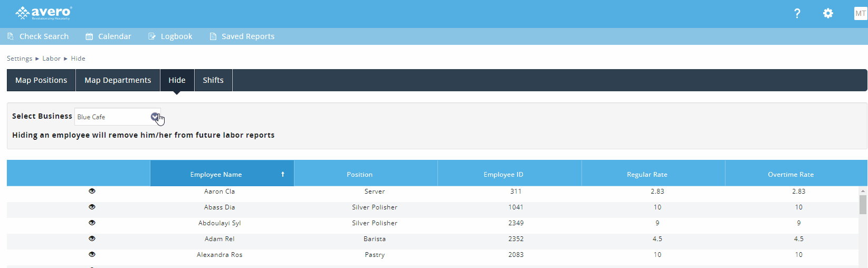Viewport: 868px width, 268px height.
Task: Switch to the Map Positions tab
Action: pos(41,80)
